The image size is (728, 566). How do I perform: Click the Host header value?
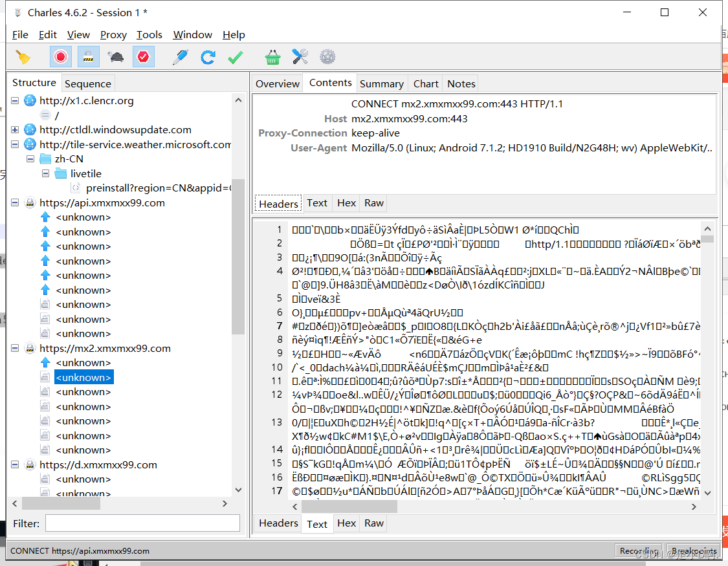[409, 119]
